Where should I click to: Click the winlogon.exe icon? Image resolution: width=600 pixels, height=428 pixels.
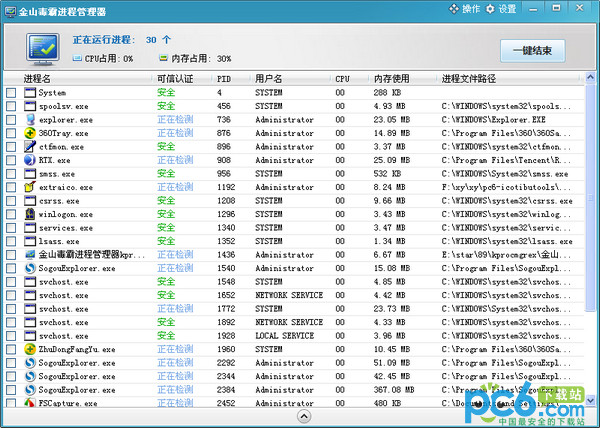coord(30,214)
